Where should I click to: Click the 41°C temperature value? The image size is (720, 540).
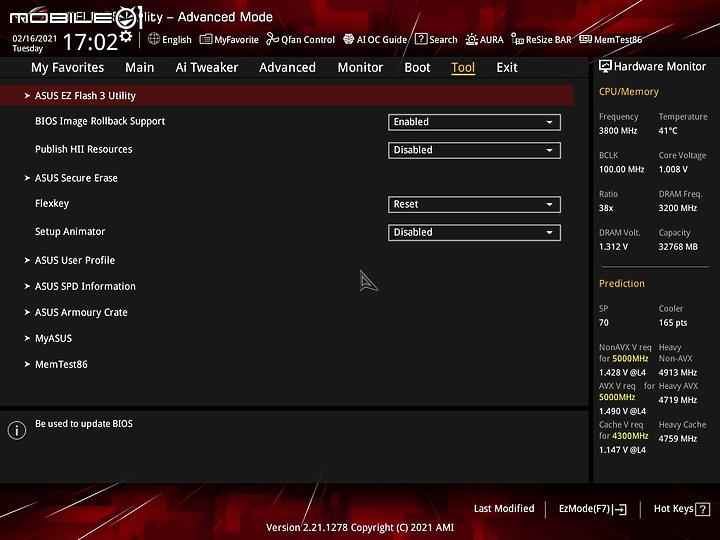point(668,131)
